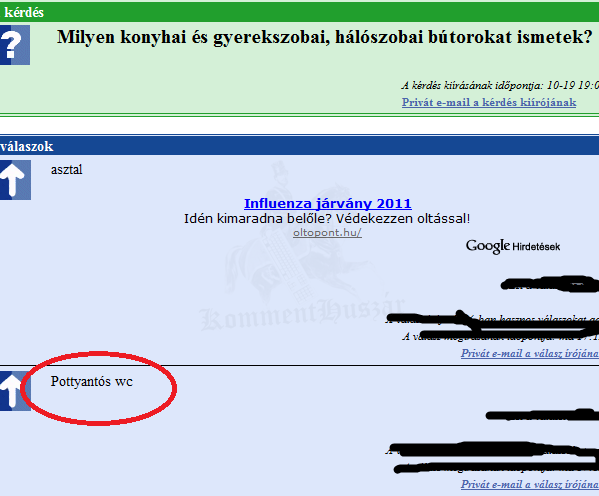Open the 'Influenza járvány 2011' ad link

click(x=328, y=203)
